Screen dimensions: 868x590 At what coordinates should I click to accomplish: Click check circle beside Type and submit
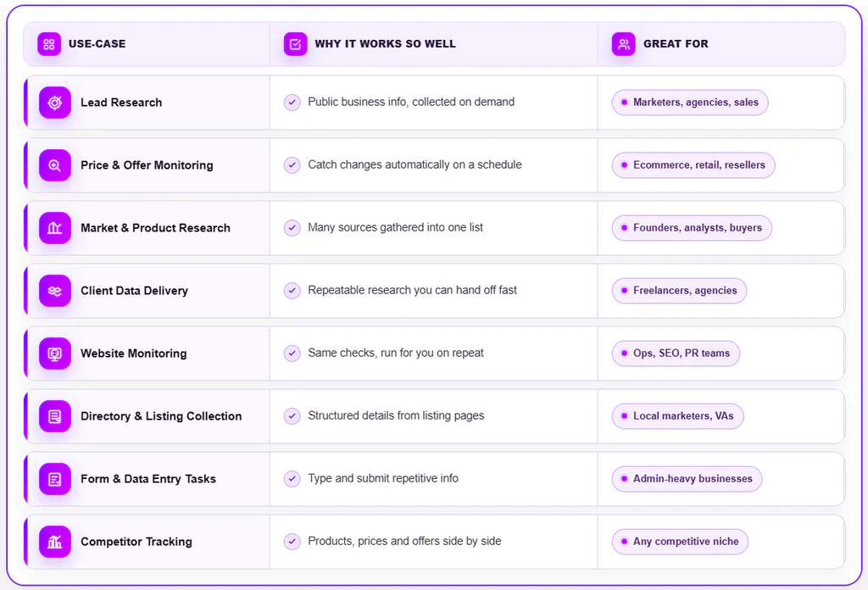292,478
